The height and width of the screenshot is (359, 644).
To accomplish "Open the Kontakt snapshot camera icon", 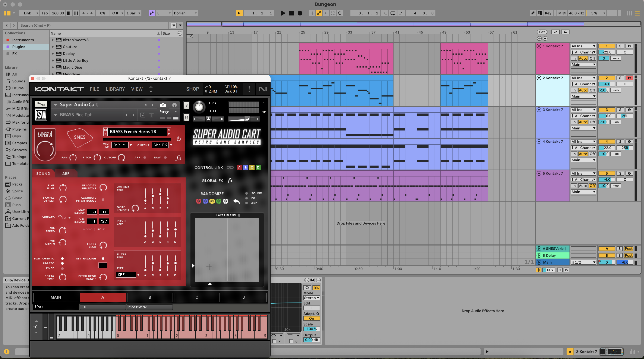I will [x=163, y=105].
